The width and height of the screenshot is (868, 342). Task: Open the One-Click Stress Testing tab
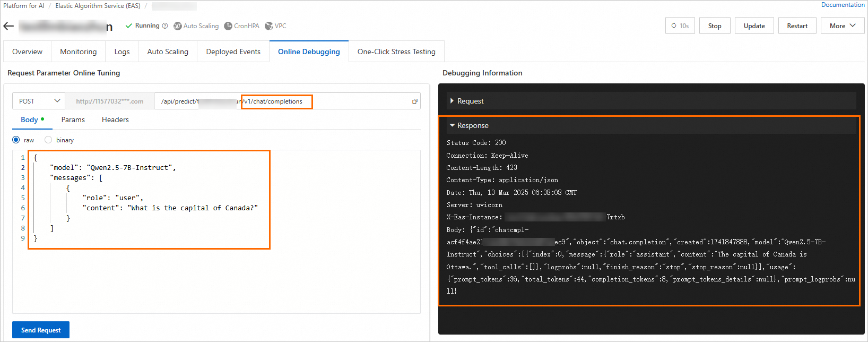pos(396,52)
